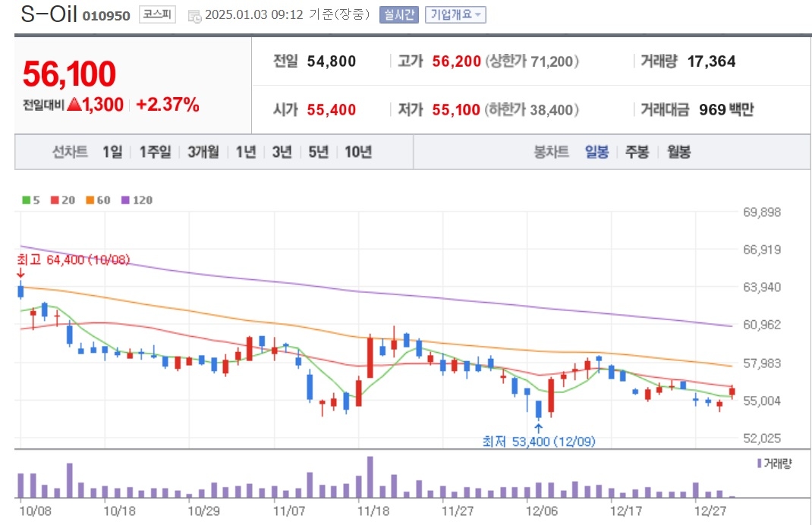Click the purple 120-day moving average swatch
This screenshot has height=525, width=812.
click(x=125, y=200)
